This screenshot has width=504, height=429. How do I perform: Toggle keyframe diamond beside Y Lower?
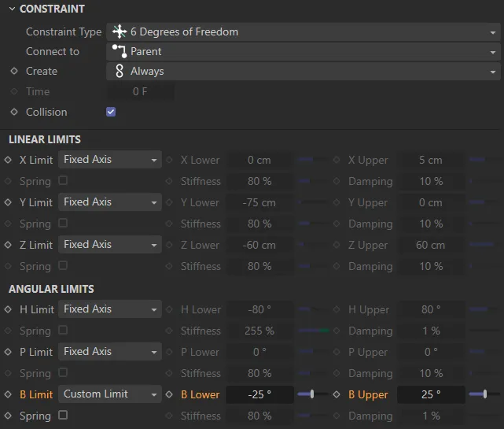pos(169,202)
